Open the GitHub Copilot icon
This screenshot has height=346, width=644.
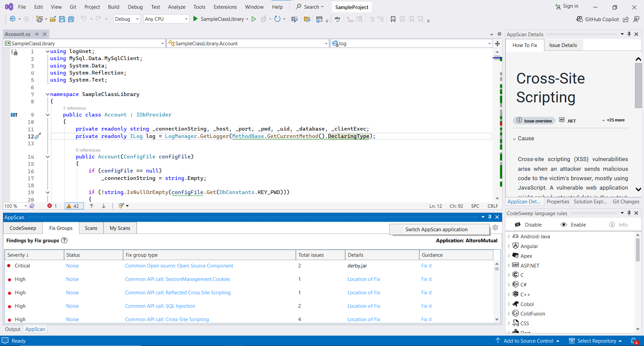tap(580, 19)
